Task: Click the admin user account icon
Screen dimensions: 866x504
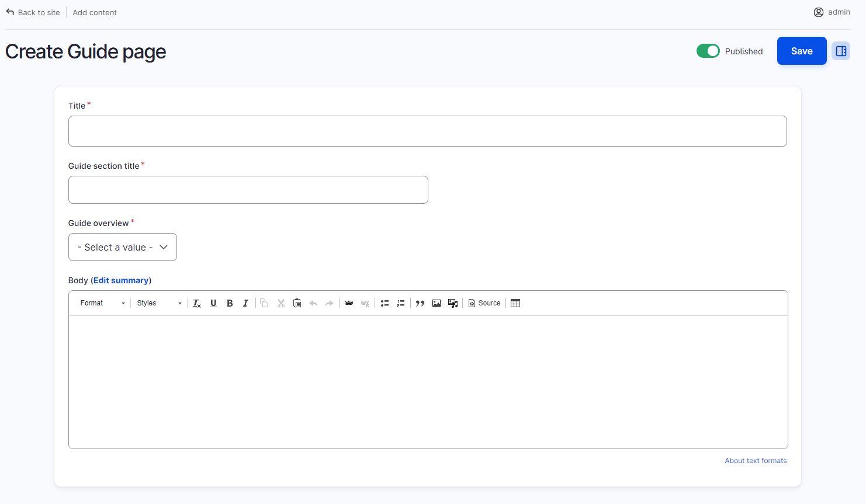Action: point(819,12)
